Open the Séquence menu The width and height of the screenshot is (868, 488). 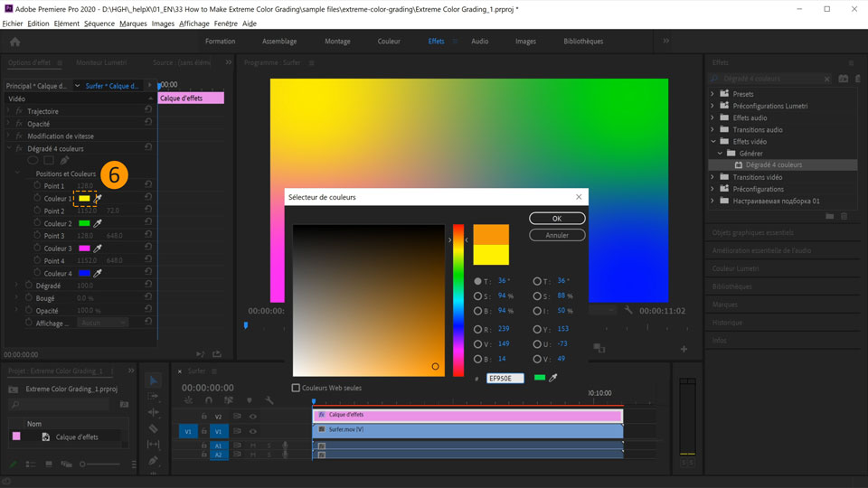pyautogui.click(x=99, y=23)
